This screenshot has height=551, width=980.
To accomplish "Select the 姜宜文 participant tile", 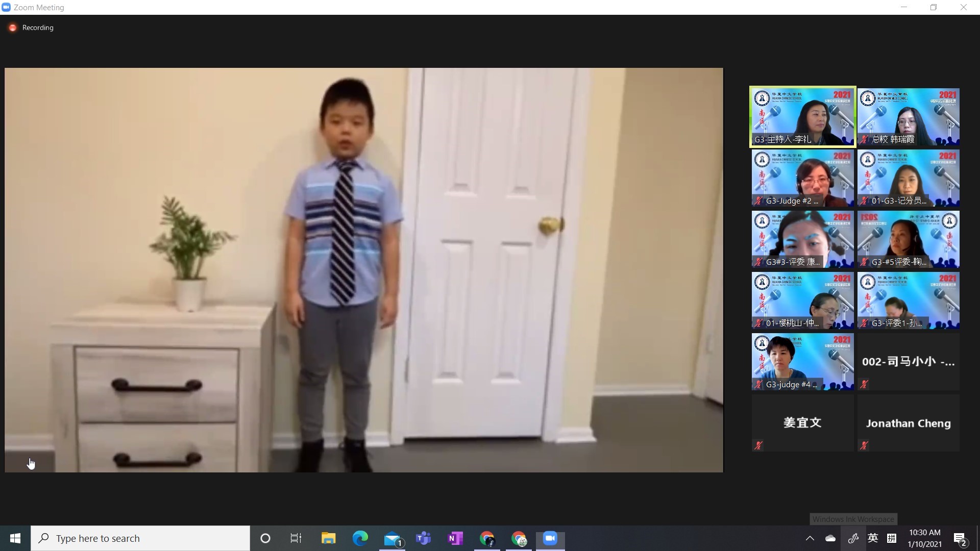I will coord(802,423).
